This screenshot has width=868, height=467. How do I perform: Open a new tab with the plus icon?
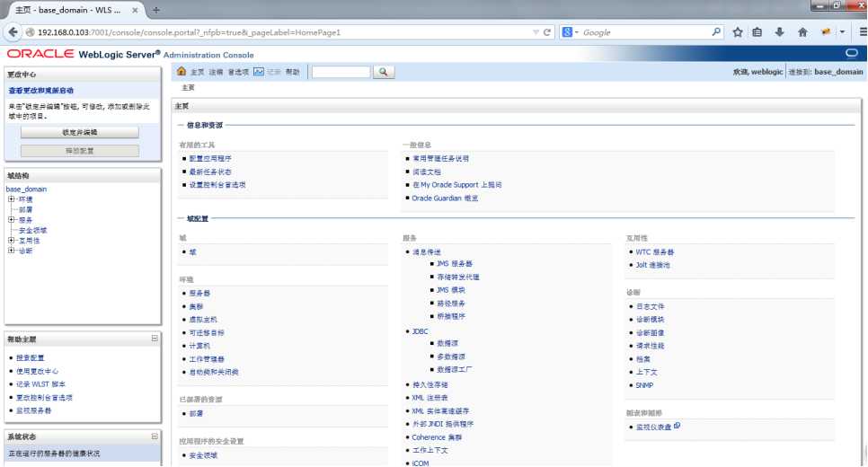(156, 10)
